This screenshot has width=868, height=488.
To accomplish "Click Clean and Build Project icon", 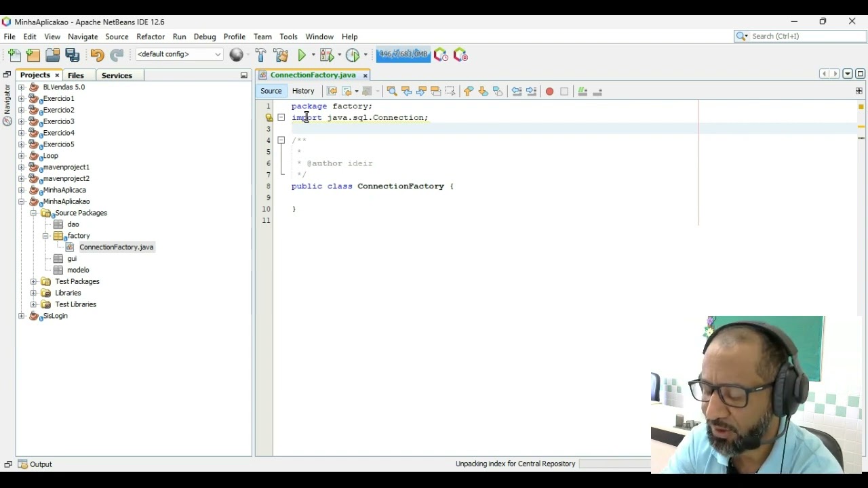I will [x=281, y=55].
